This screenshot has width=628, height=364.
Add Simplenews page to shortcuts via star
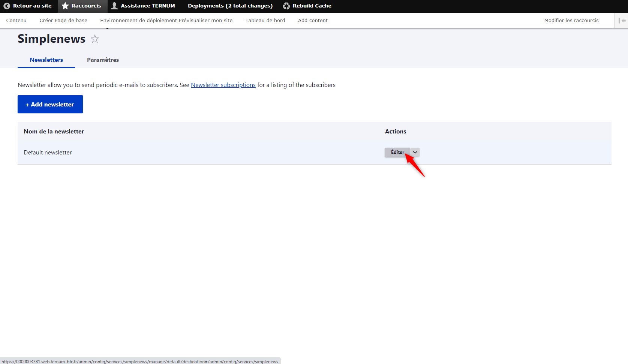(95, 39)
